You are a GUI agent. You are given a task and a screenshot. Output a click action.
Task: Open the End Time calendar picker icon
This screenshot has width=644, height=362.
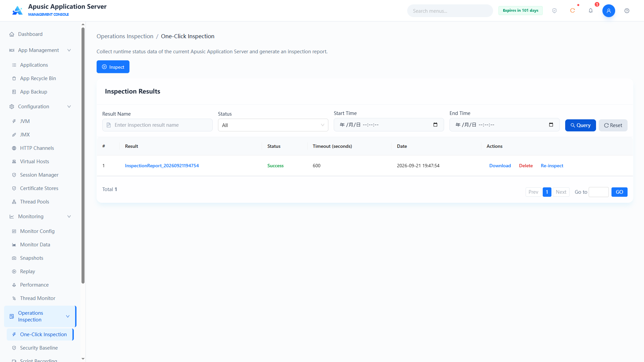click(551, 125)
